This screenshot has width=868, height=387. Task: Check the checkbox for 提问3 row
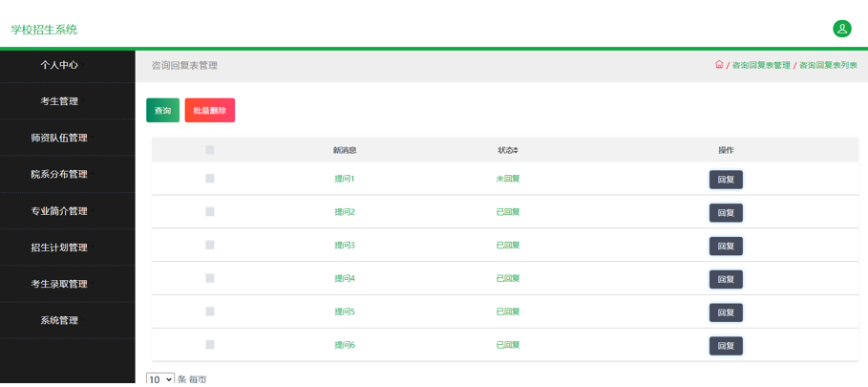pyautogui.click(x=210, y=245)
